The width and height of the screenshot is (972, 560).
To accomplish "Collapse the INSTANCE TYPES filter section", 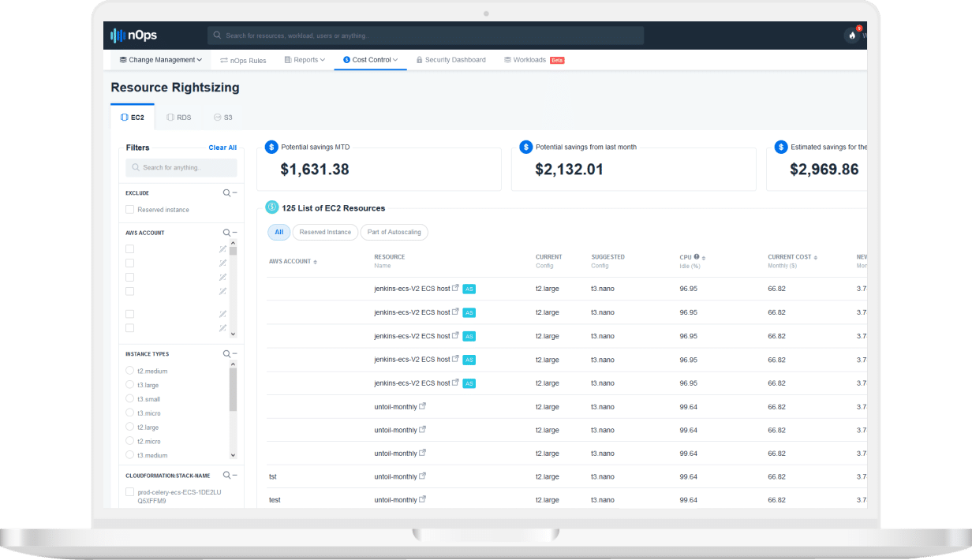I will pos(235,355).
